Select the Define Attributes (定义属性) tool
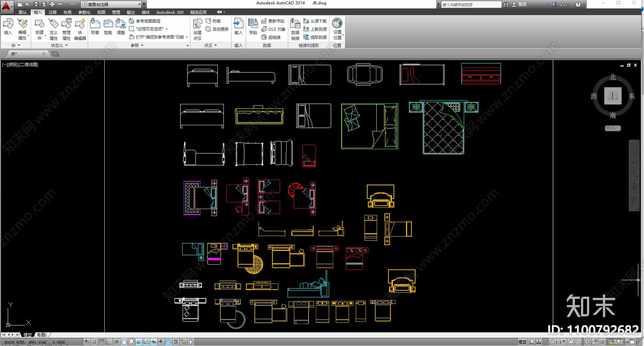Viewport: 644px width, 346px height. point(54,29)
